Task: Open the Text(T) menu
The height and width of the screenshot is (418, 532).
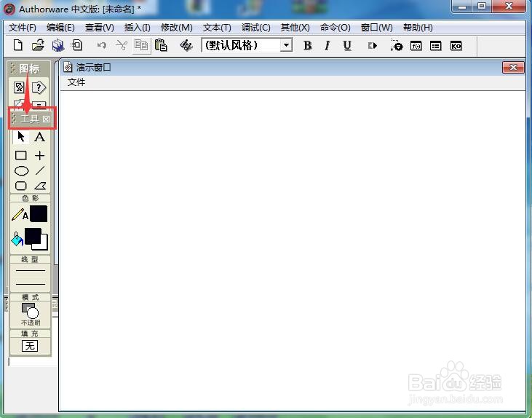Action: pos(217,28)
